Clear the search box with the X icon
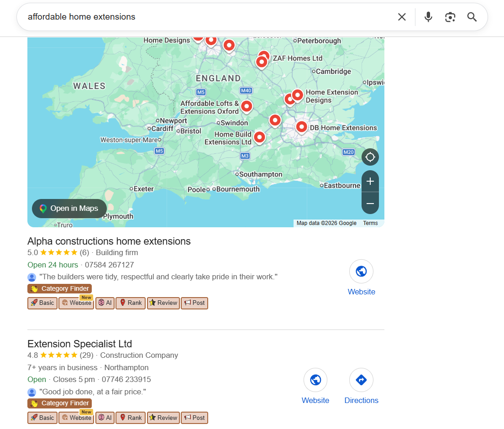 tap(402, 17)
